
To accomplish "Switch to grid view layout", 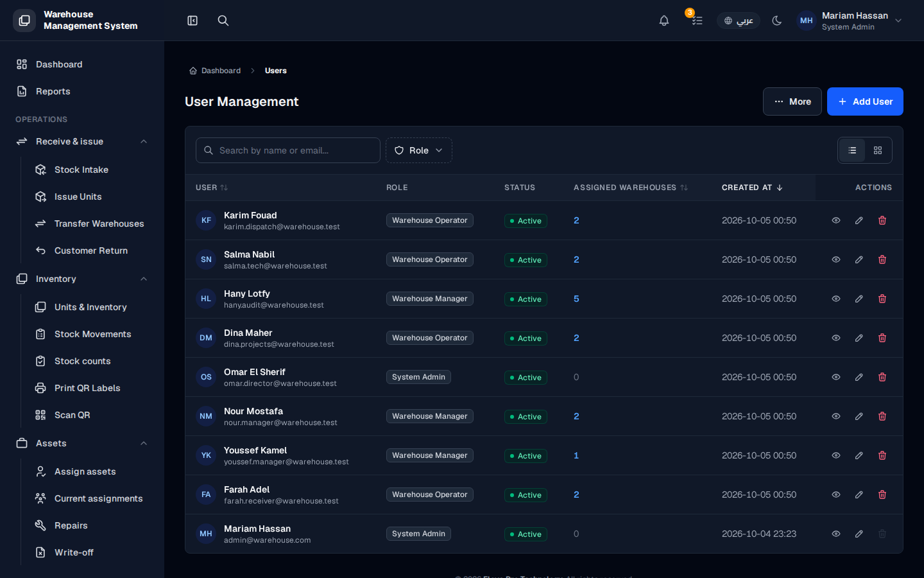I will [878, 150].
